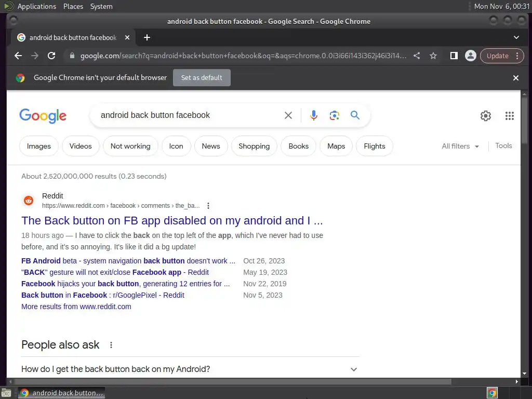Select the Maps filter chip
The width and height of the screenshot is (532, 399).
tap(336, 146)
